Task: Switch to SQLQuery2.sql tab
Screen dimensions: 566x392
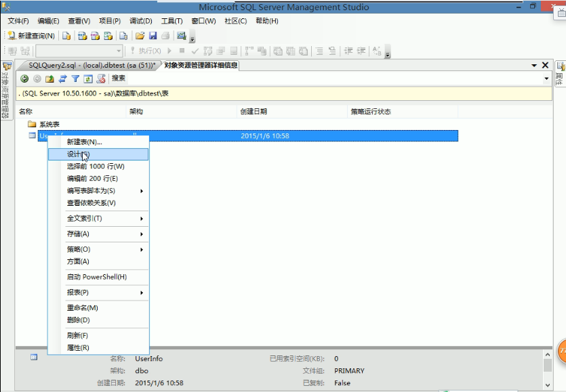Action: (x=92, y=65)
